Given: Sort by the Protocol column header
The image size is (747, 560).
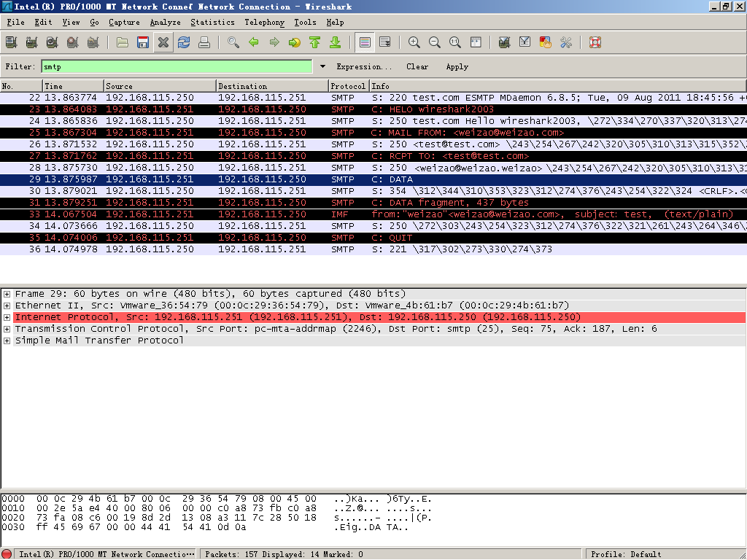Looking at the screenshot, I should tap(349, 86).
